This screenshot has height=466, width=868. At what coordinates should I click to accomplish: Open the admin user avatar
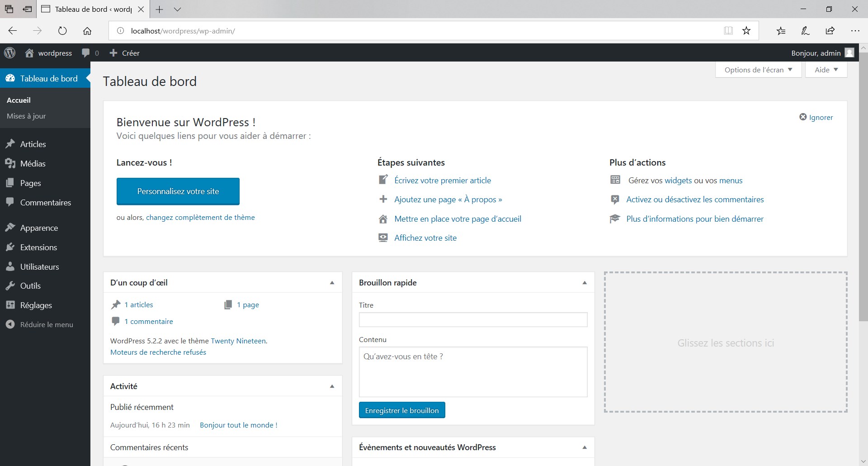tap(849, 53)
